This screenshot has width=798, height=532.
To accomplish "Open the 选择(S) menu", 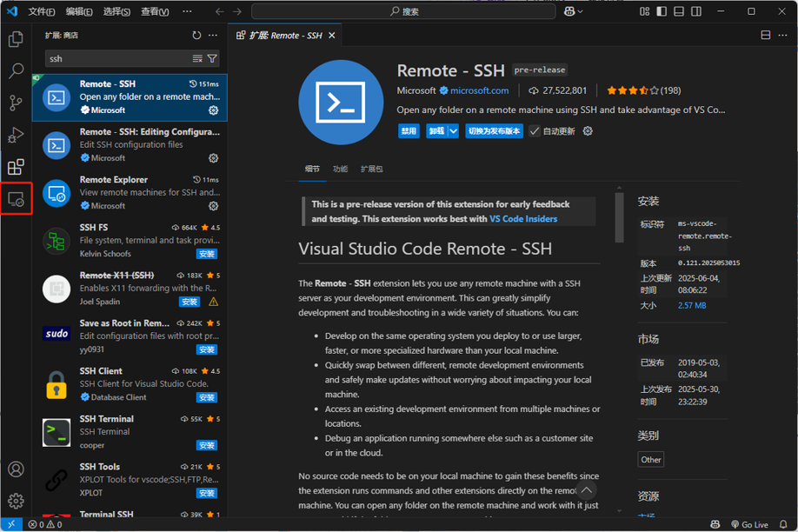I will [x=116, y=11].
